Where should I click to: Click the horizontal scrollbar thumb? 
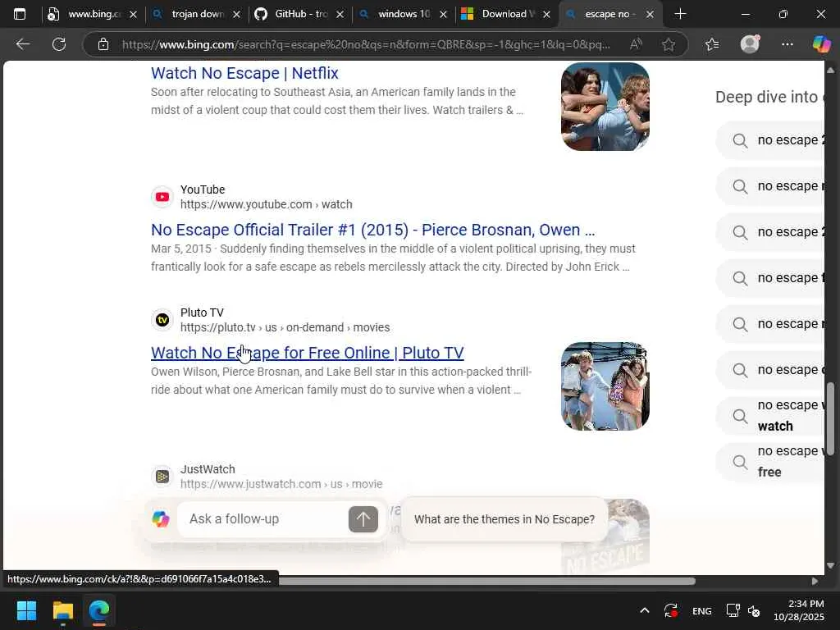487,582
